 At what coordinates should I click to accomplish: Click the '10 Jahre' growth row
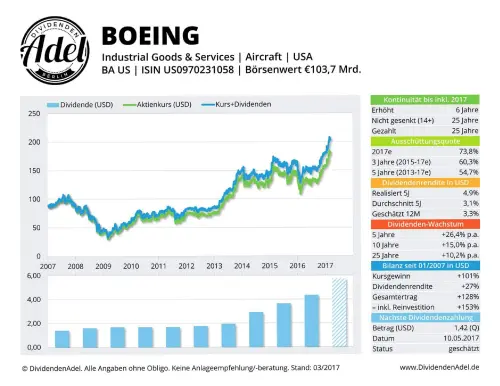425,245
